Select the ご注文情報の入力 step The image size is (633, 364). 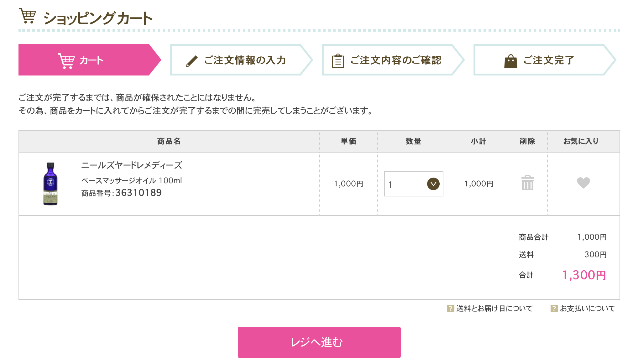241,60
